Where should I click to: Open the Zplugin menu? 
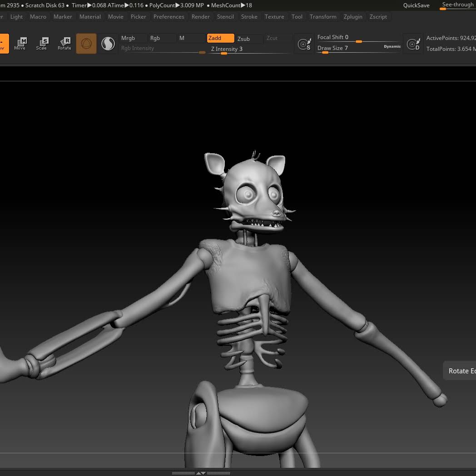[x=353, y=17]
